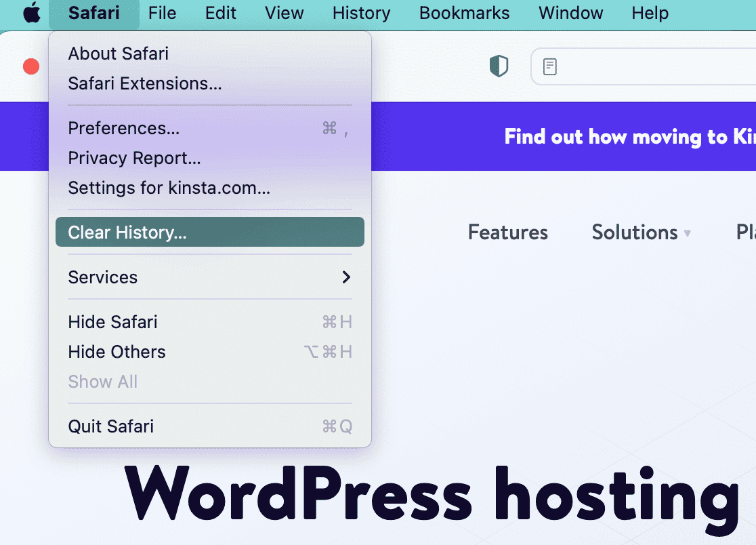Click the Features link on the Kinsta page

(x=507, y=233)
